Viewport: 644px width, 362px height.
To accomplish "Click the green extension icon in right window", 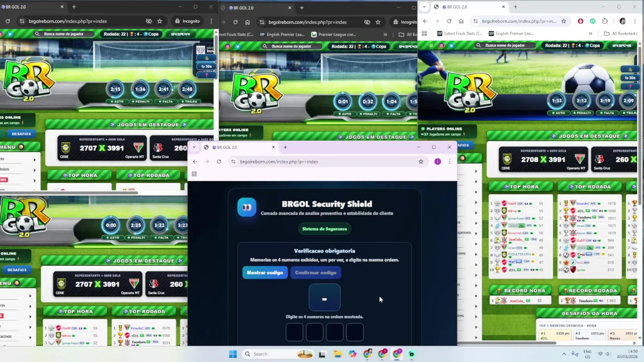I will tap(593, 21).
